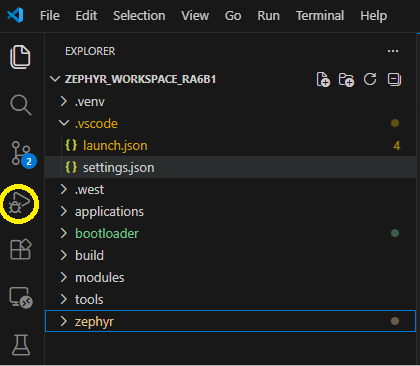420x366 pixels.
Task: Create a new file in the workspace
Action: pos(323,79)
